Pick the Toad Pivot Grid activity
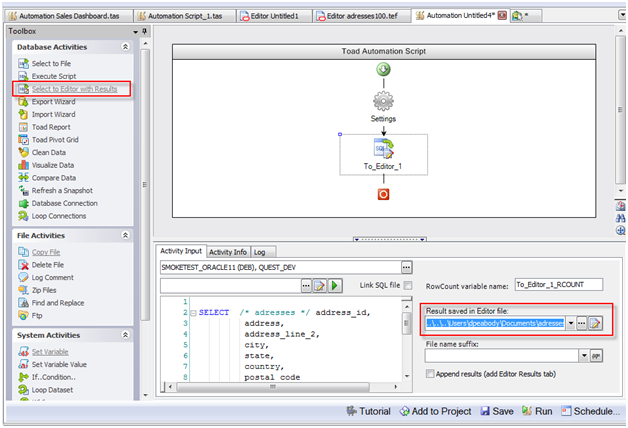This screenshot has height=428, width=628. click(x=48, y=140)
